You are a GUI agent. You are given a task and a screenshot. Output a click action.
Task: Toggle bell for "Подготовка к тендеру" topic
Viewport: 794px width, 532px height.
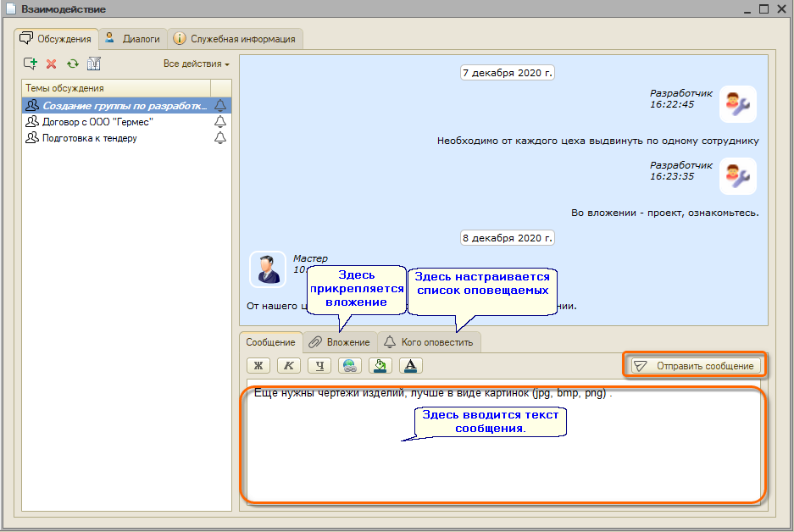click(220, 138)
